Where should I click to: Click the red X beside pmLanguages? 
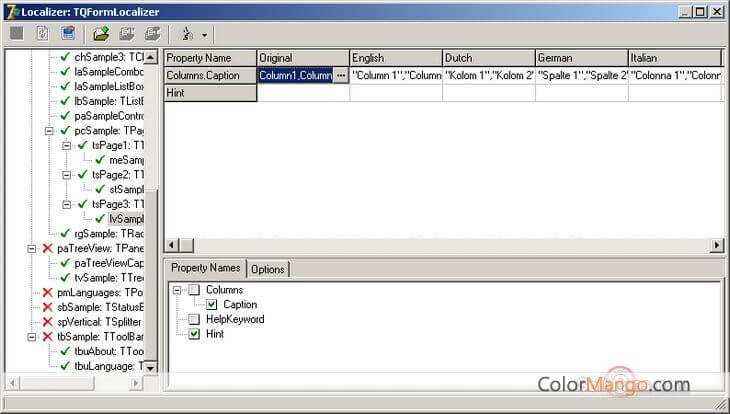click(x=47, y=292)
